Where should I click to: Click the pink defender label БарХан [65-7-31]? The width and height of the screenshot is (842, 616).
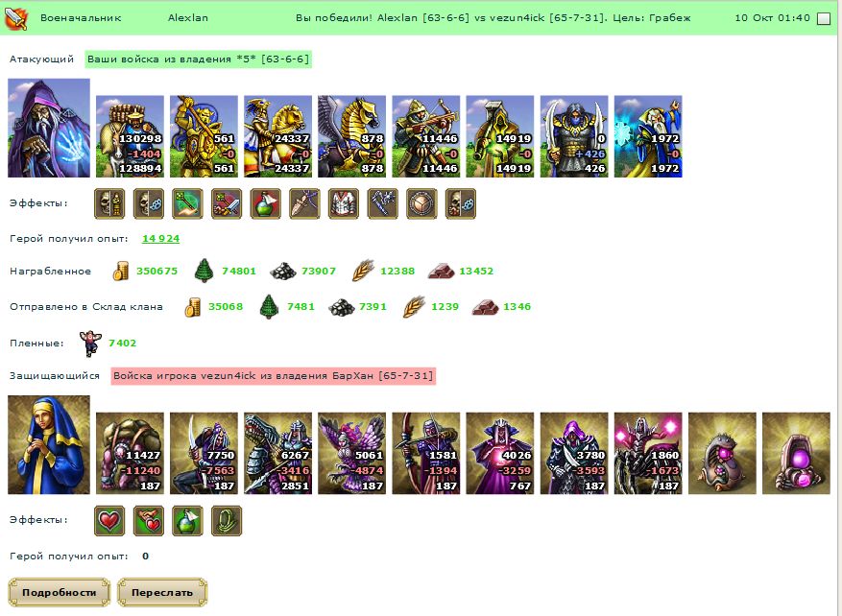(x=274, y=376)
